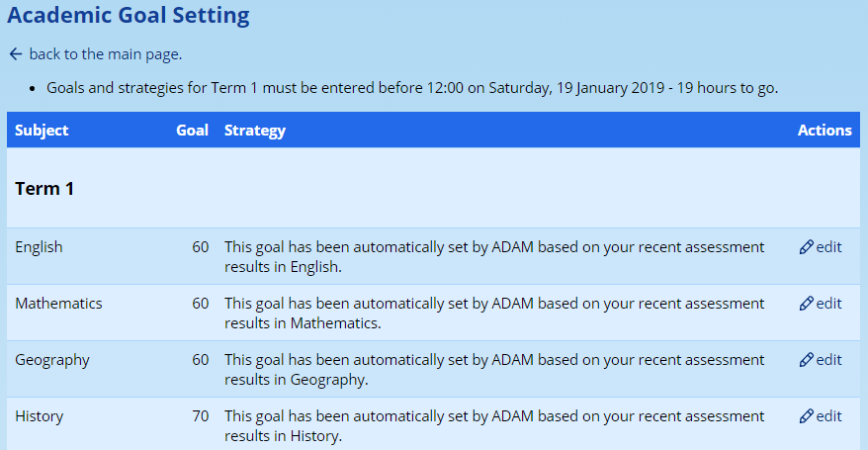Click the Goal column header
868x450 pixels.
(x=192, y=131)
